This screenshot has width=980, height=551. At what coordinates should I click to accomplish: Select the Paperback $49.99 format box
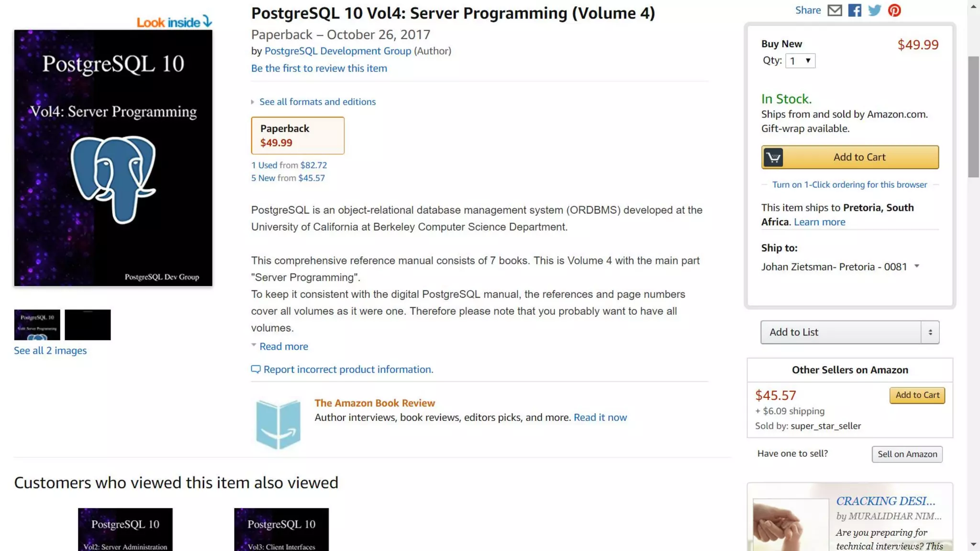[298, 135]
